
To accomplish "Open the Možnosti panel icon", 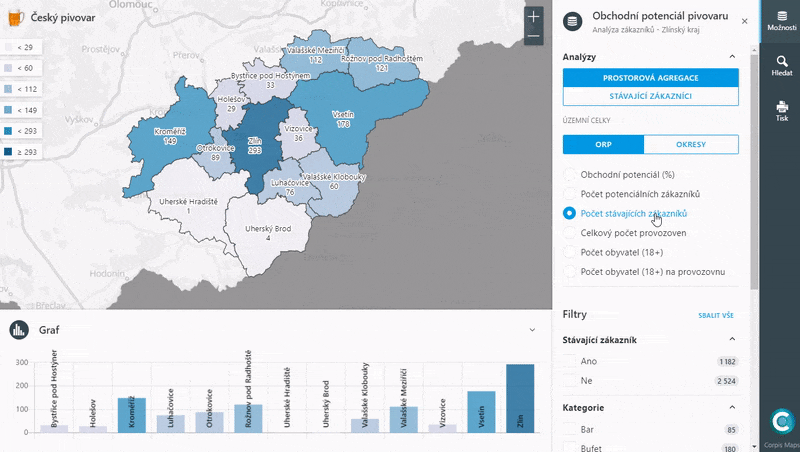I will (781, 21).
